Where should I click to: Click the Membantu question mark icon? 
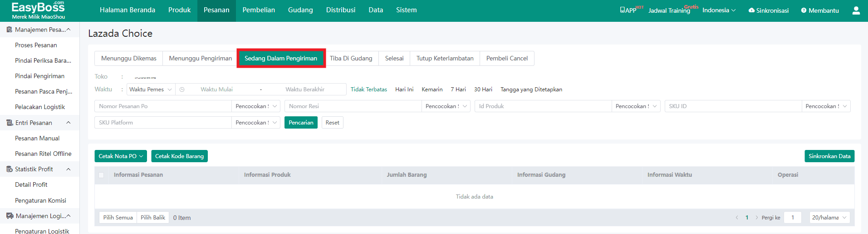[x=804, y=10]
